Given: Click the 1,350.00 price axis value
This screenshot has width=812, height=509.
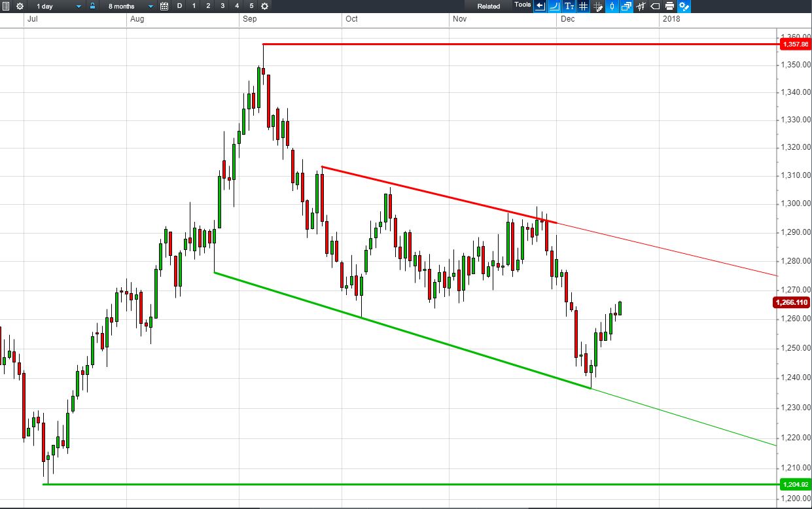Looking at the screenshot, I should coord(794,65).
